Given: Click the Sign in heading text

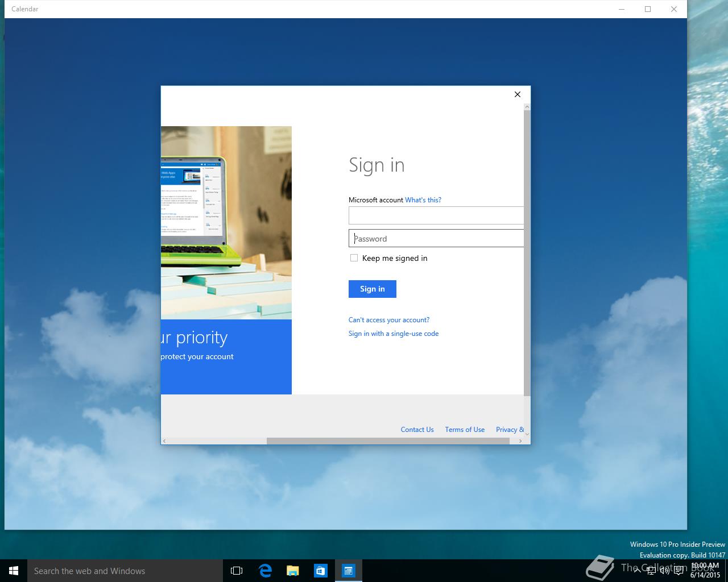Looking at the screenshot, I should coord(377,165).
